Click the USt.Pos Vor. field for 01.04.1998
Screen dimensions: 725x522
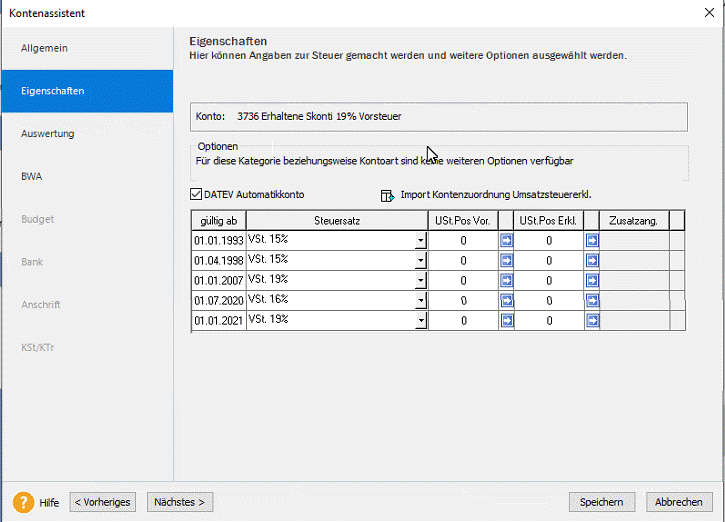(463, 261)
